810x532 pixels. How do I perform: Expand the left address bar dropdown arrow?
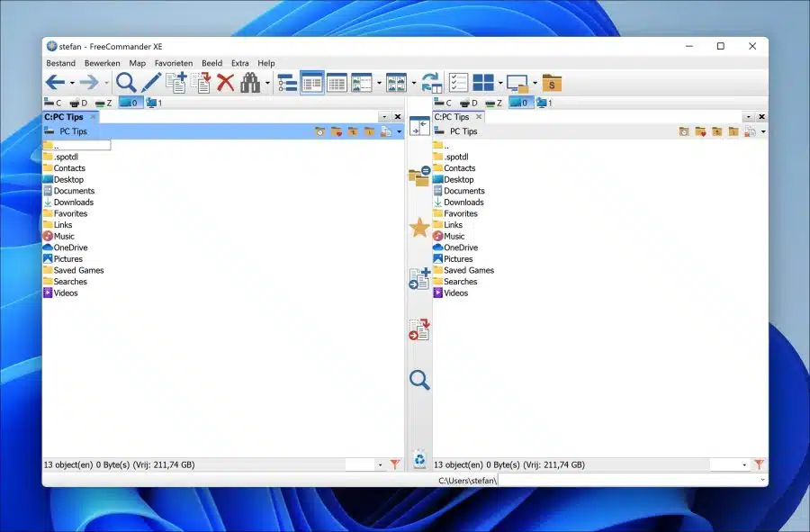400,131
